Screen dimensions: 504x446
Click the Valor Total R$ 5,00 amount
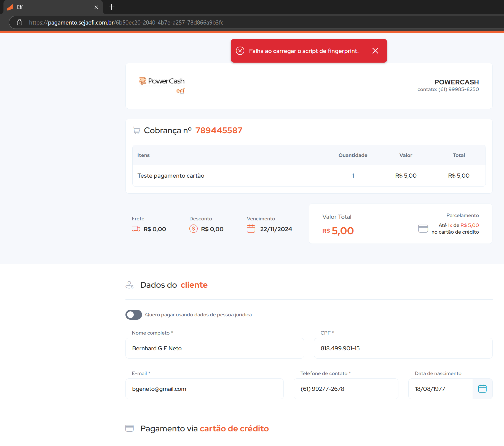point(338,231)
